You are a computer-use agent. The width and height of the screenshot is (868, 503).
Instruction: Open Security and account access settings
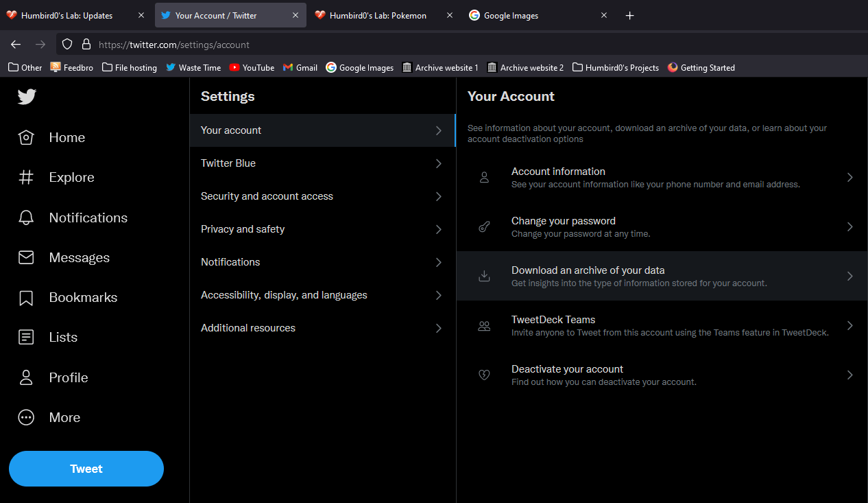click(x=267, y=196)
